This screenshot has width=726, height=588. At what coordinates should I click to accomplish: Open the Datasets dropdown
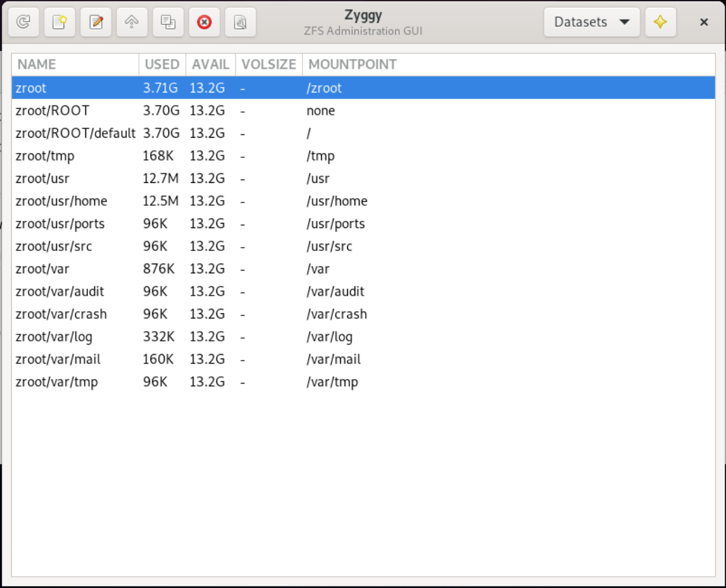[x=592, y=22]
